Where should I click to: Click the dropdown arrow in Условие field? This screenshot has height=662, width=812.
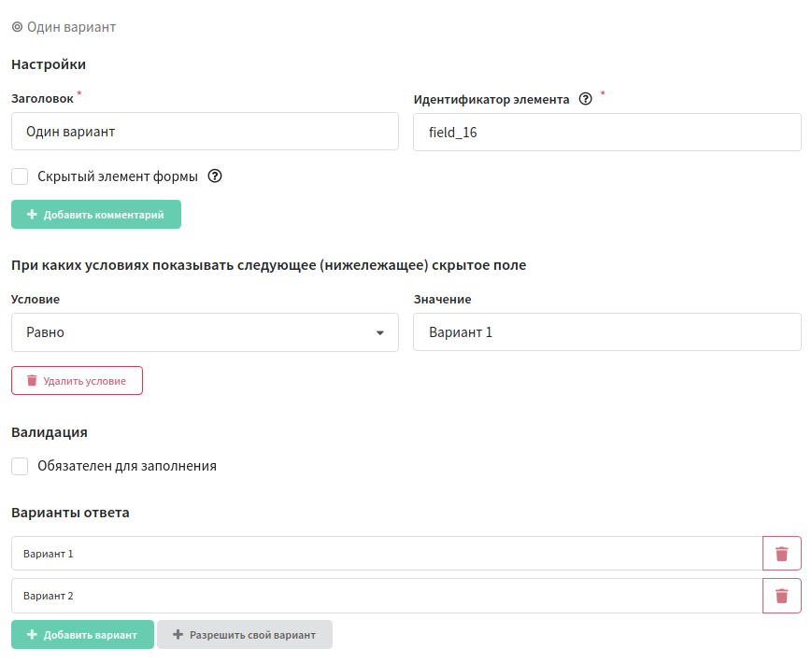380,332
